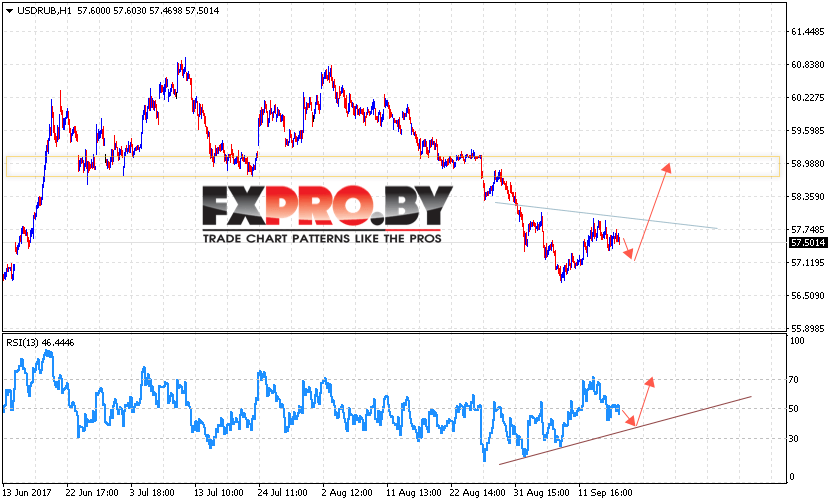This screenshot has height=504, width=829.
Task: Select the RSI level 0 label
Action: tap(792, 476)
